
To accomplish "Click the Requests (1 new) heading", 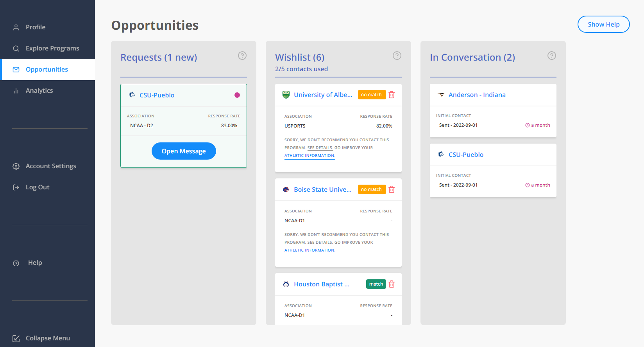I will coord(159,57).
